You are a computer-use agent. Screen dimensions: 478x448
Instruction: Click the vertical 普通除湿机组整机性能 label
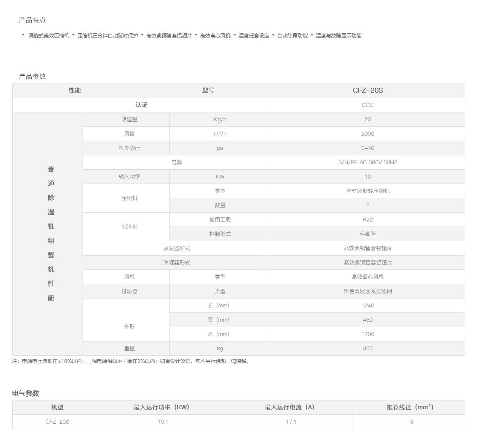point(51,234)
